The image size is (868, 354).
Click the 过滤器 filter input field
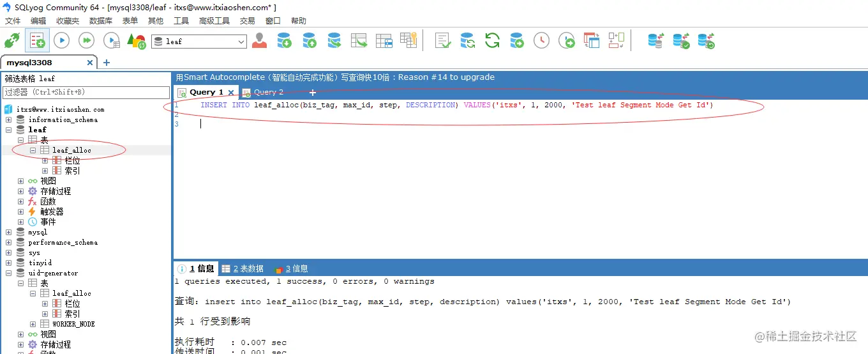coord(86,93)
